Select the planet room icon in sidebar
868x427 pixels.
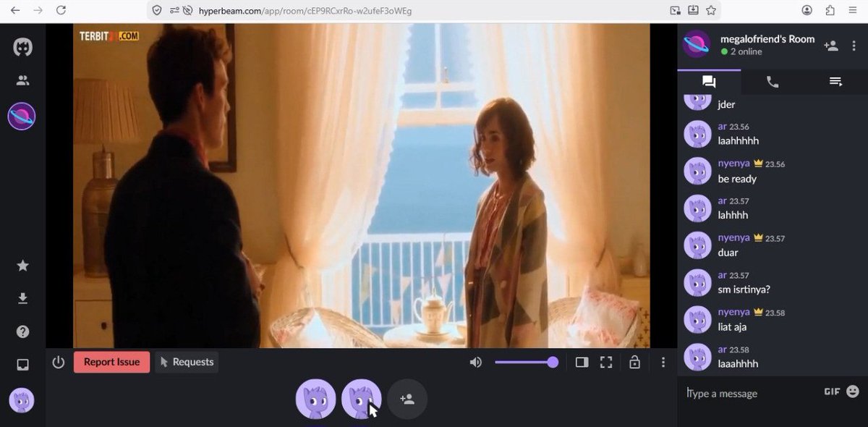pos(22,116)
